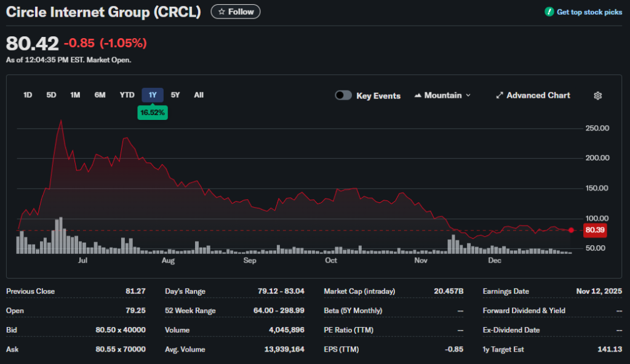630x364 pixels.
Task: Click the chart settings gear icon
Action: 597,96
